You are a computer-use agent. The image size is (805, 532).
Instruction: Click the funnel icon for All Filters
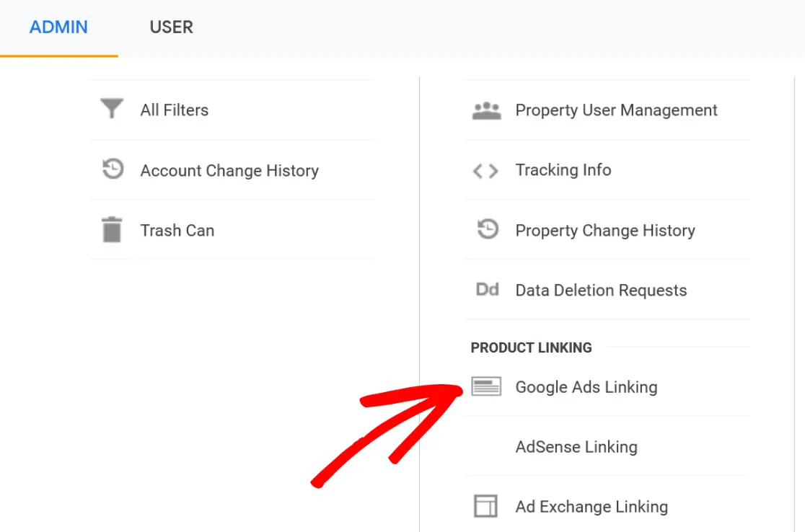(112, 110)
